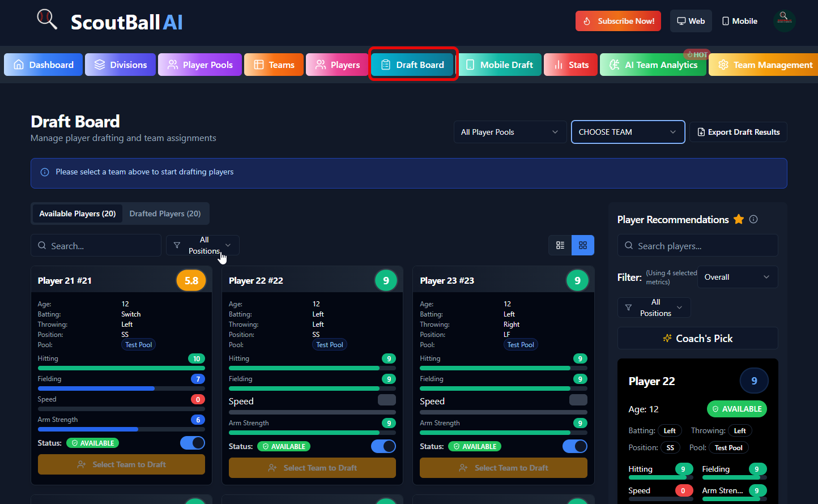Open All Positions dropdown in Player Recommendations

654,307
